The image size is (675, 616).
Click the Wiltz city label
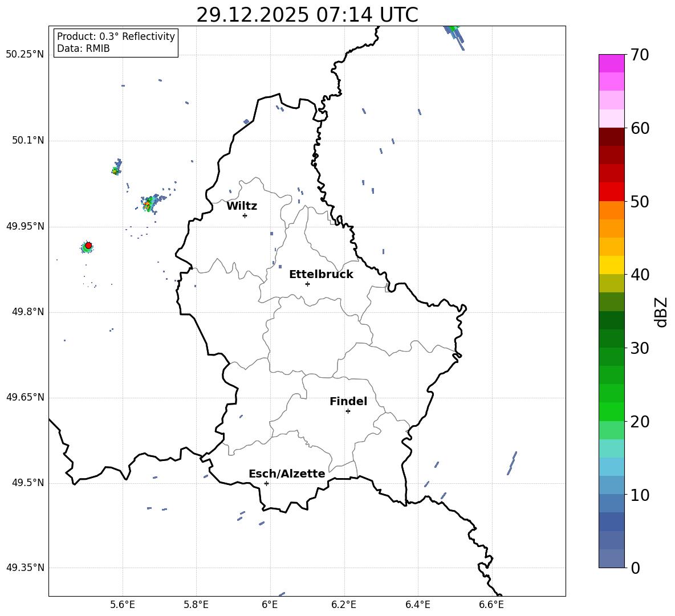(x=242, y=206)
